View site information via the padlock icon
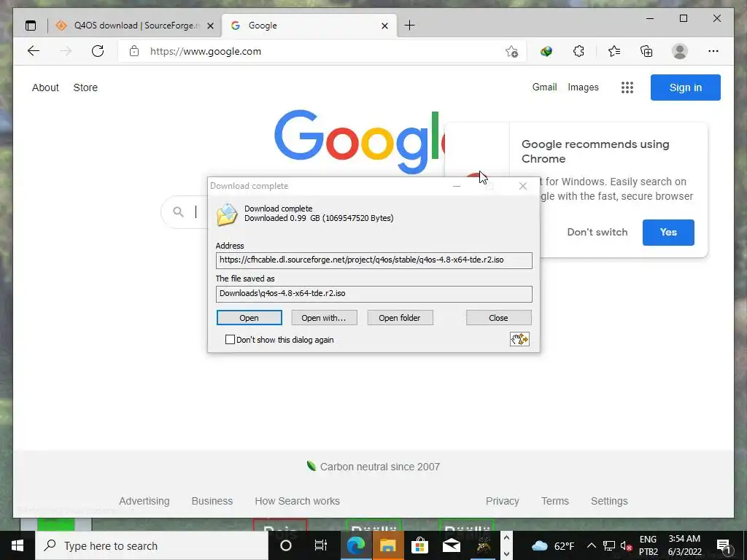Image resolution: width=747 pixels, height=560 pixels. (134, 51)
